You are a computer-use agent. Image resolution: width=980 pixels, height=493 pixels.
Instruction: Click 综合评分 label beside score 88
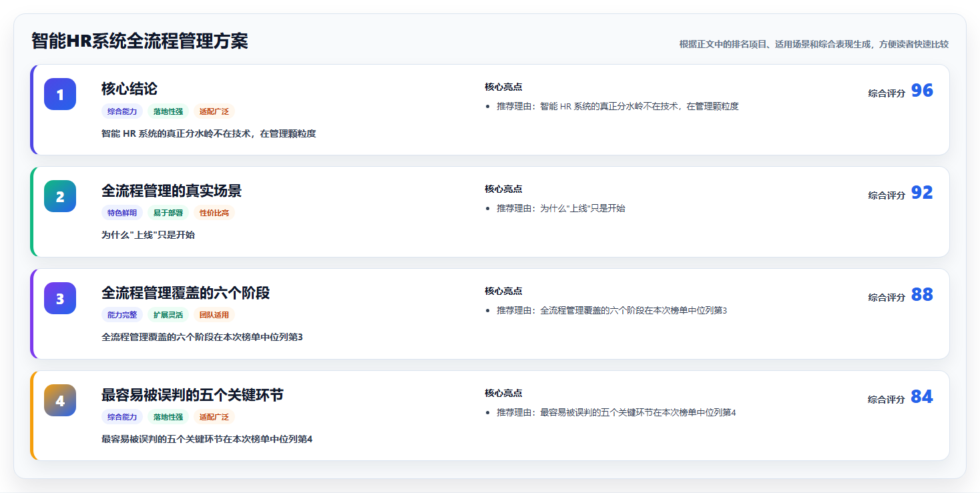click(887, 298)
